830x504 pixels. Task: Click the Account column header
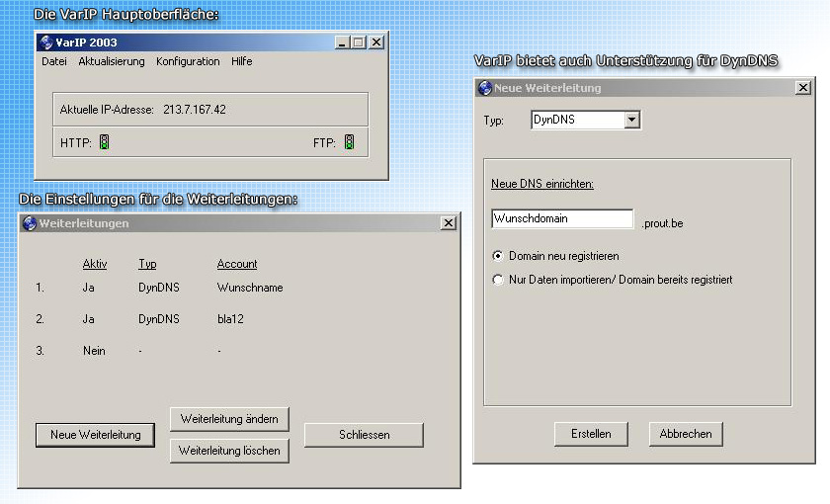tap(236, 264)
